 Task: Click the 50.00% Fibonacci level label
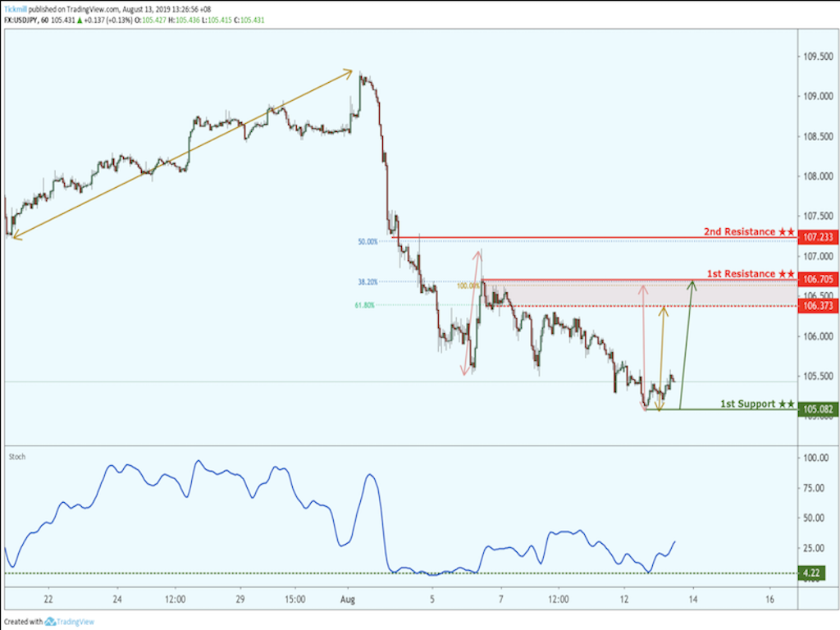click(367, 242)
